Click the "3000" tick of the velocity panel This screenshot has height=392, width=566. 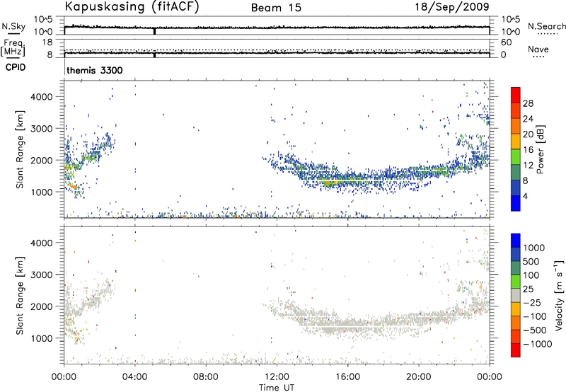point(42,275)
